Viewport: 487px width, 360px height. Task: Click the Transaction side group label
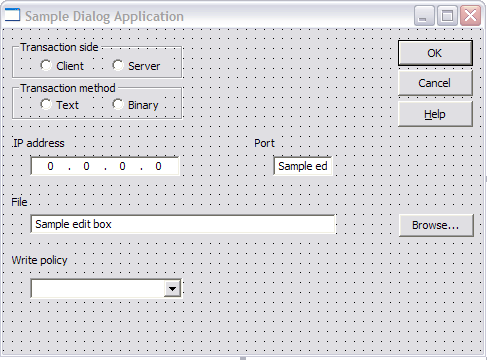[x=59, y=47]
